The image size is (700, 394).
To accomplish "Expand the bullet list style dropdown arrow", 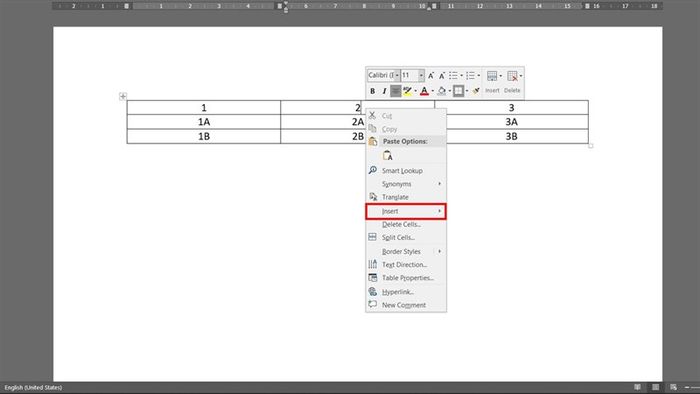I will click(x=462, y=76).
